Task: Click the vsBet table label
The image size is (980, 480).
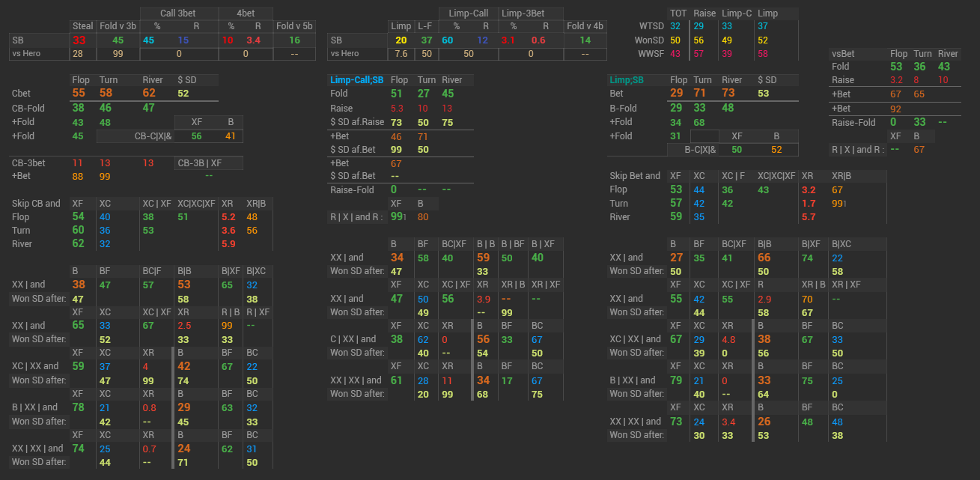Action: pos(843,53)
